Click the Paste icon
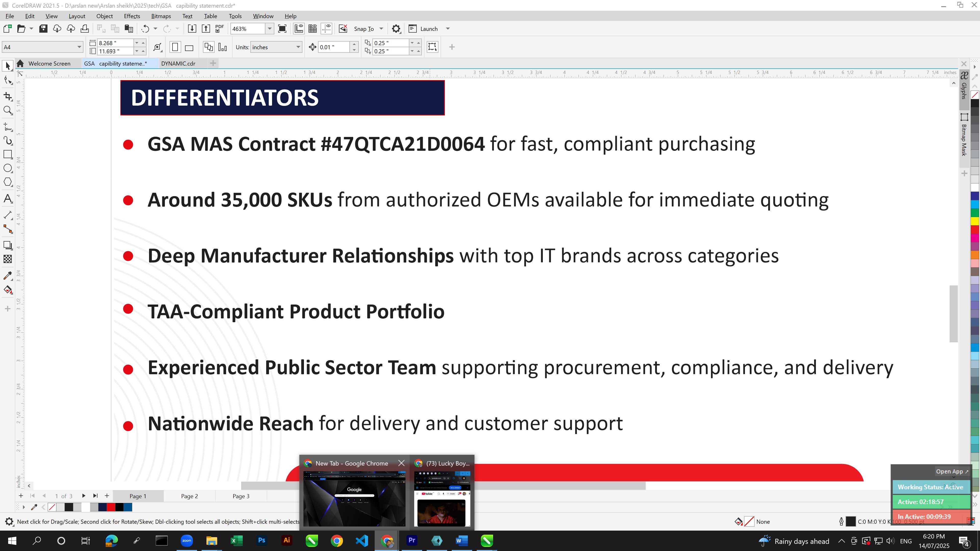Image resolution: width=980 pixels, height=551 pixels. point(129,29)
